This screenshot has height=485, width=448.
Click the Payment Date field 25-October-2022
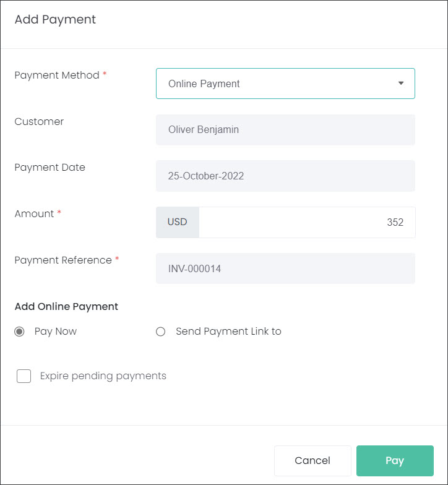click(x=285, y=176)
